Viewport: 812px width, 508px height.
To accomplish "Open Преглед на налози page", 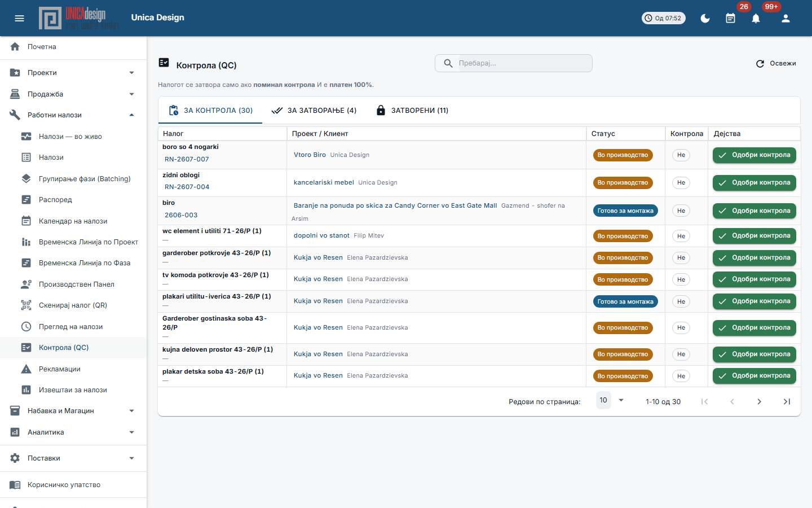I will point(73,327).
